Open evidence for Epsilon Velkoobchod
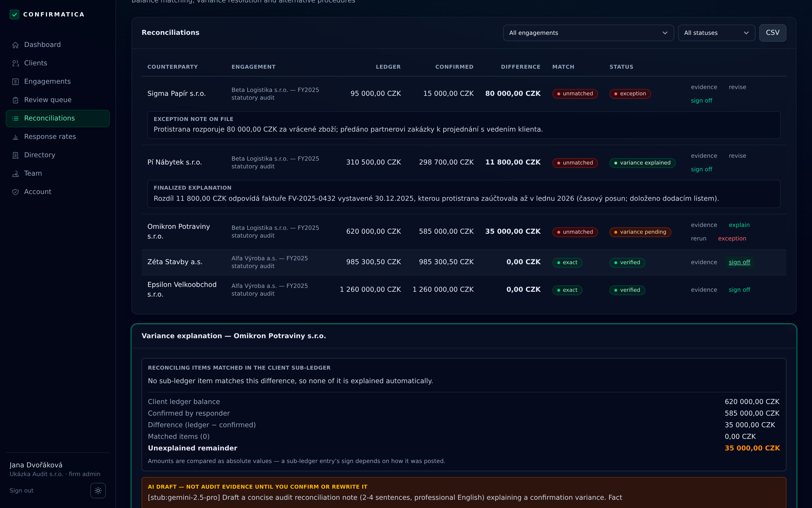The height and width of the screenshot is (508, 812). [x=704, y=290]
